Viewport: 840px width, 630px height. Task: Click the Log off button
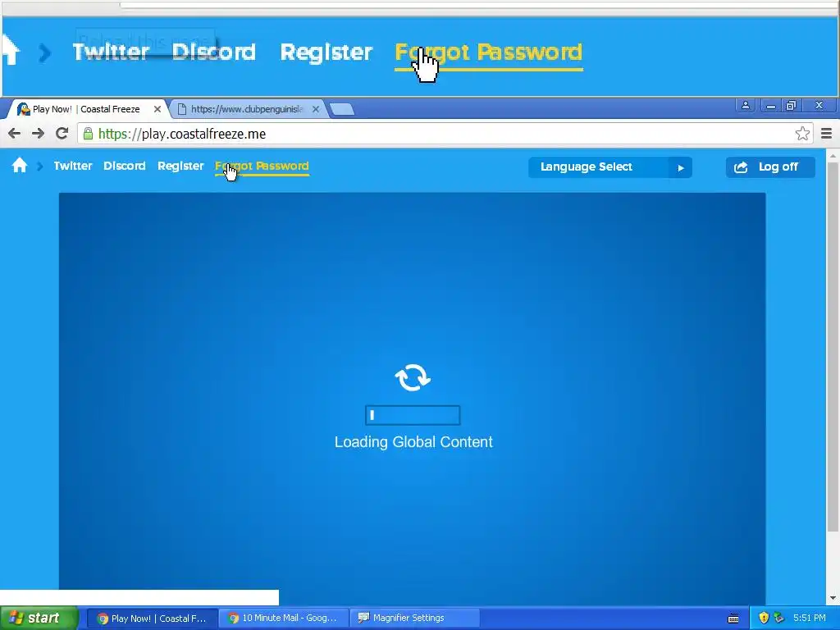tap(770, 167)
